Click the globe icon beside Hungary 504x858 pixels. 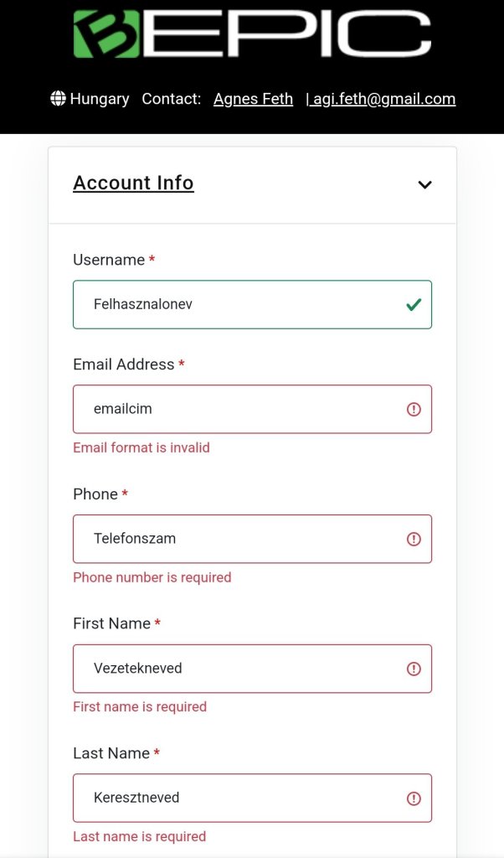tap(58, 99)
